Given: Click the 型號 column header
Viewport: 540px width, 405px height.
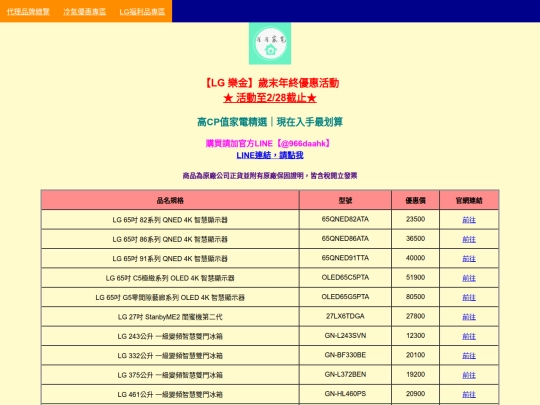Looking at the screenshot, I should coord(345,200).
